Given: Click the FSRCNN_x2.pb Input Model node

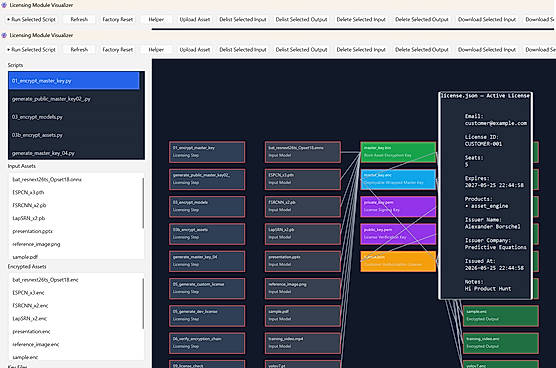Looking at the screenshot, I should 303,207.
